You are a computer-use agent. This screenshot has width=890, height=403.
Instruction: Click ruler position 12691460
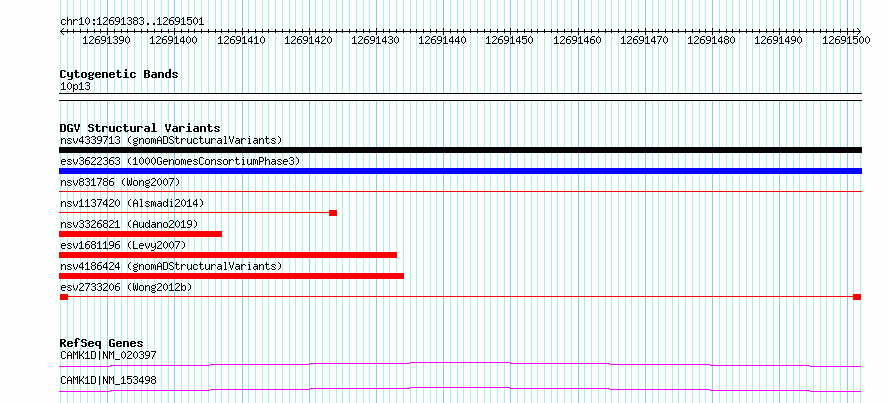(x=577, y=40)
